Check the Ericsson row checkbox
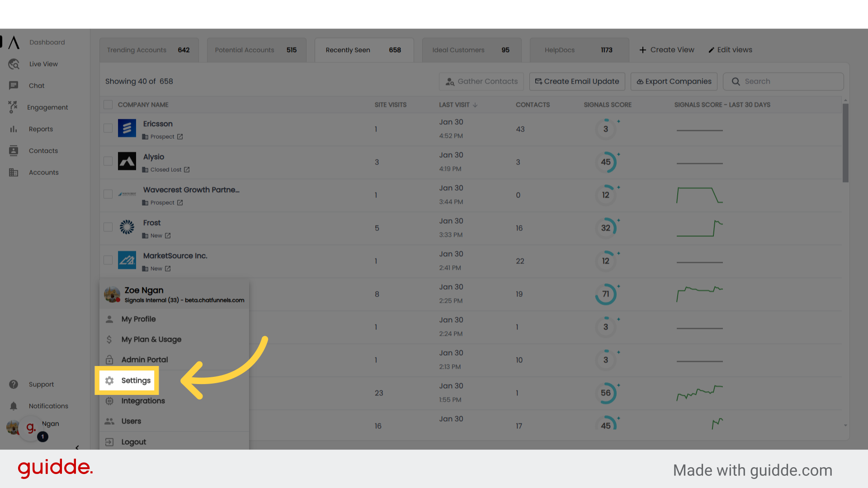Screen dimensions: 868x488 click(x=108, y=128)
